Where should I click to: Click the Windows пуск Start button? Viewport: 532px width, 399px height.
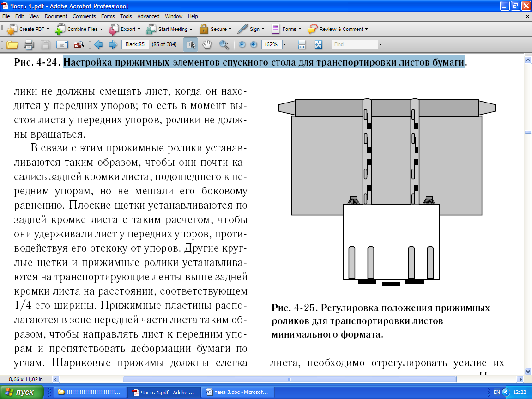(x=22, y=392)
